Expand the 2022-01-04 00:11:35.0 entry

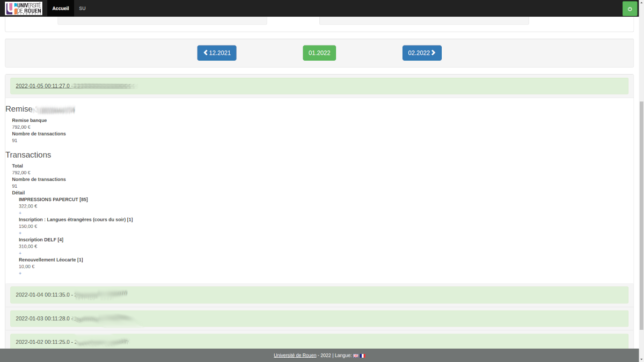[42, 295]
